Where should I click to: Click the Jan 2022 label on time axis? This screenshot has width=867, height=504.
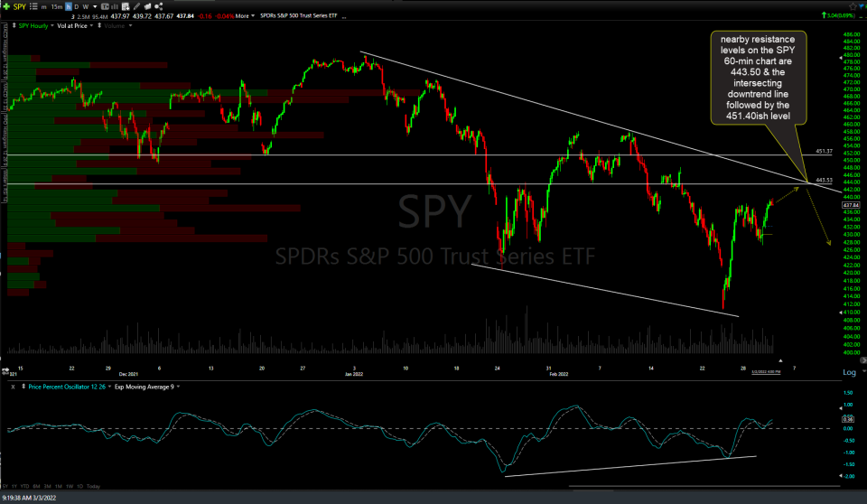(x=354, y=375)
